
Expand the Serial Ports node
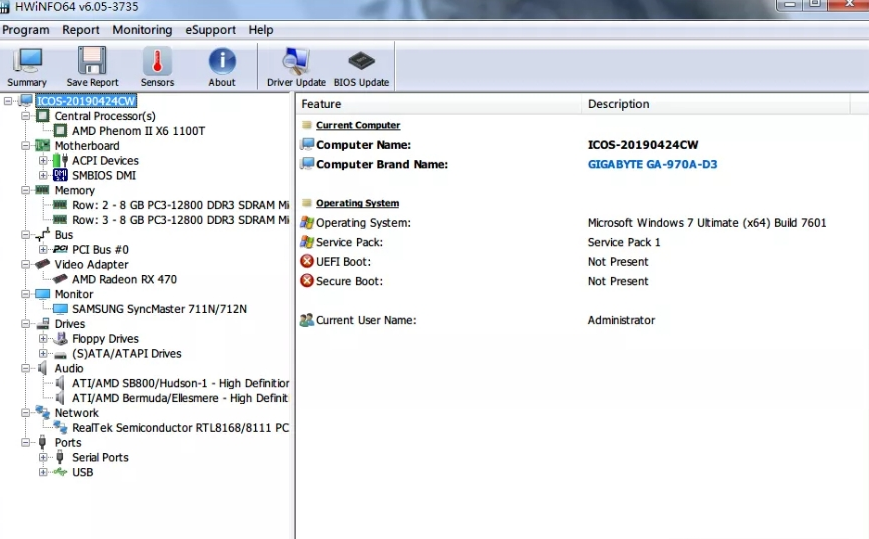[43, 458]
